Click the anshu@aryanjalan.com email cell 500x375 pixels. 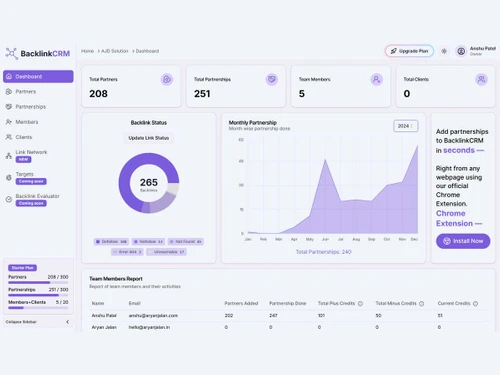coord(153,315)
